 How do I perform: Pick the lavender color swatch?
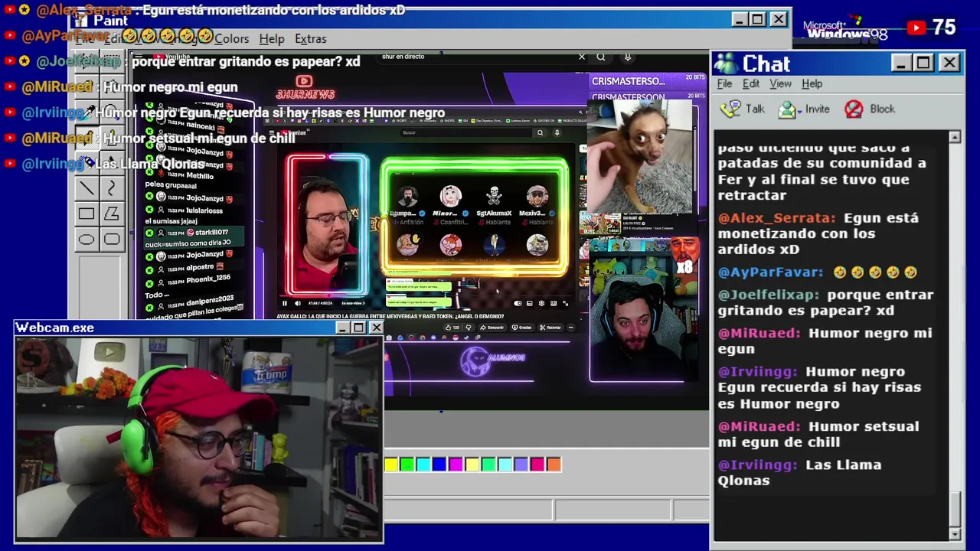click(521, 464)
